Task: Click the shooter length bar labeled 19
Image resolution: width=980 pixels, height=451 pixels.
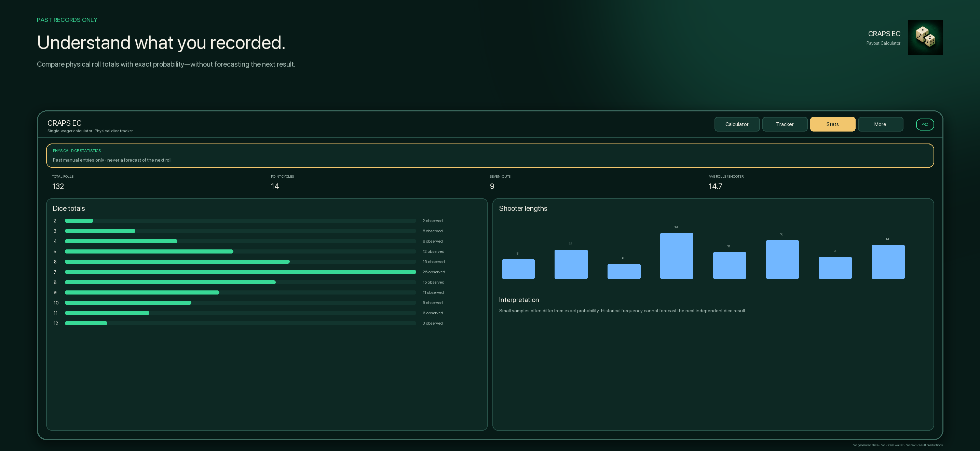Action: click(x=677, y=256)
